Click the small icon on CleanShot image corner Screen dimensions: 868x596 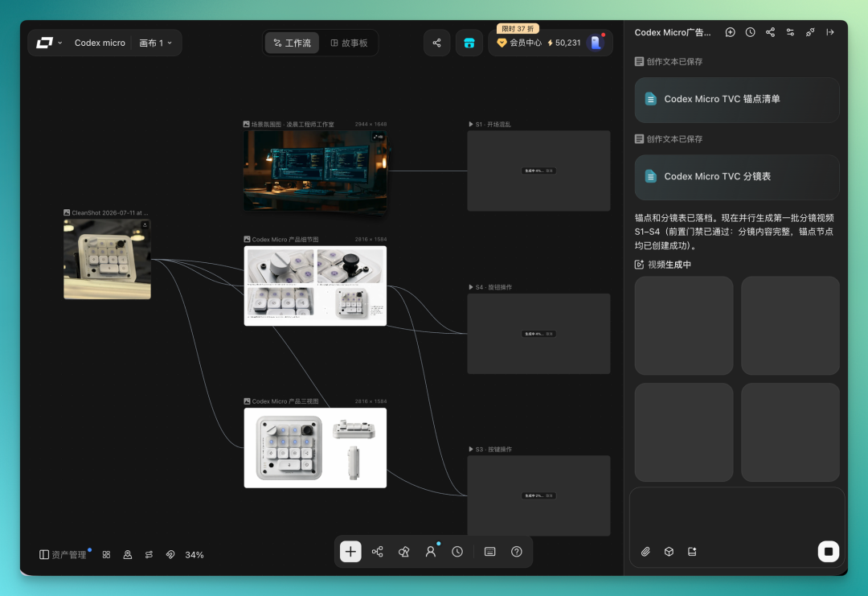pyautogui.click(x=145, y=225)
